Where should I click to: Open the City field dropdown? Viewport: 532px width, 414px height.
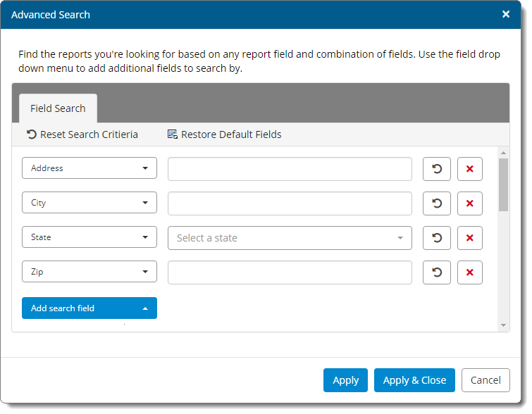[x=89, y=203]
